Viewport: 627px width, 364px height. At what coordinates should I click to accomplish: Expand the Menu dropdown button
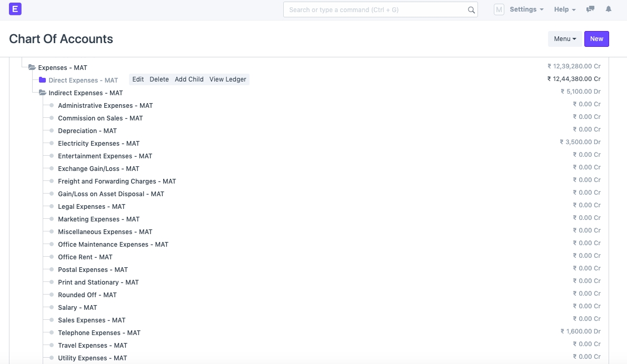pyautogui.click(x=565, y=39)
